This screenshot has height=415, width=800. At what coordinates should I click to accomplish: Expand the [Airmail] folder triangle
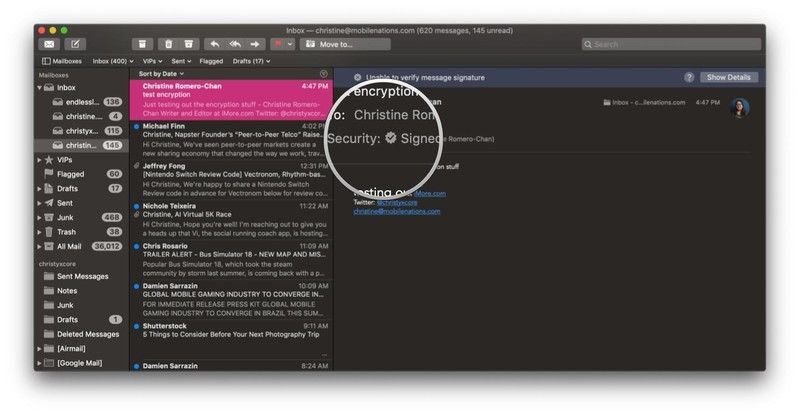[39, 349]
